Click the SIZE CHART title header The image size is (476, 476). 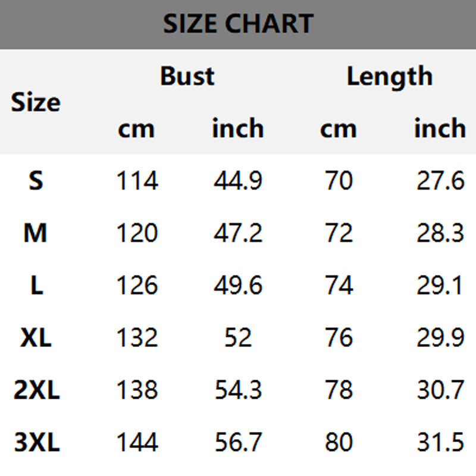238,23
